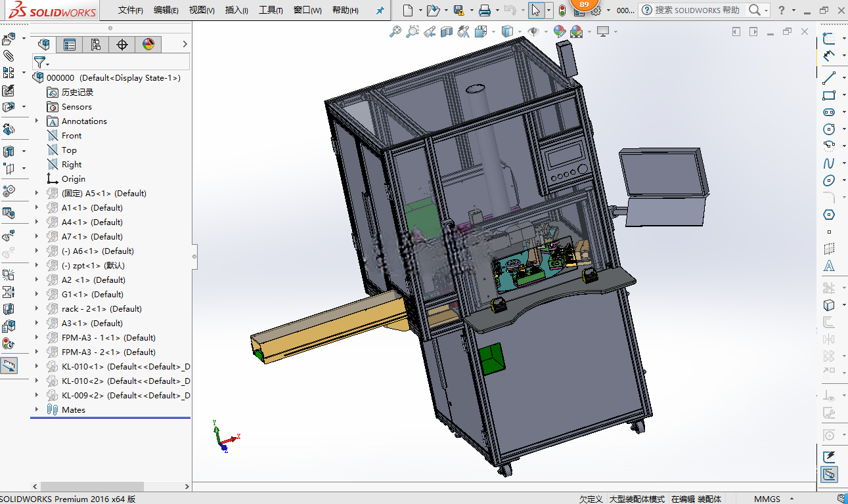Choose the Zoom to Area magnifier
The height and width of the screenshot is (504, 848).
pyautogui.click(x=412, y=31)
